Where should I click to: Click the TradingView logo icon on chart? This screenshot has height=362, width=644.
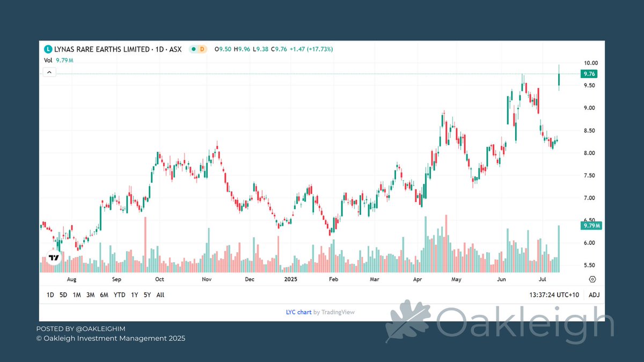[x=53, y=258]
